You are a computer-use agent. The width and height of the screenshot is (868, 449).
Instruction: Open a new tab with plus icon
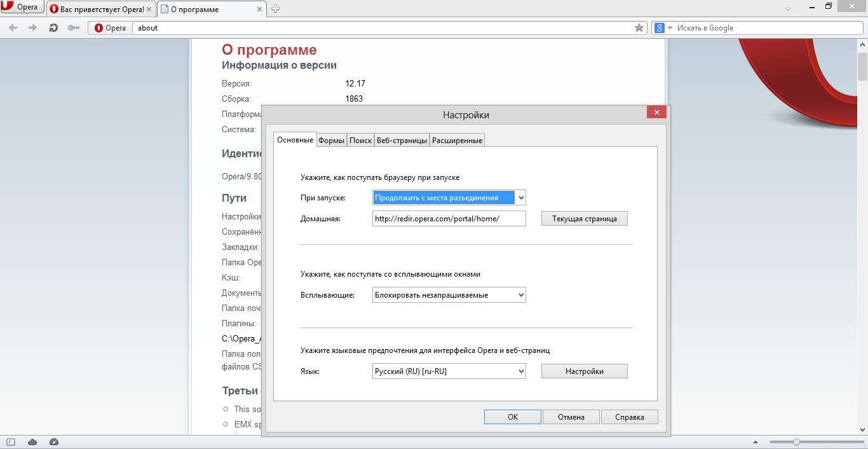tap(276, 9)
